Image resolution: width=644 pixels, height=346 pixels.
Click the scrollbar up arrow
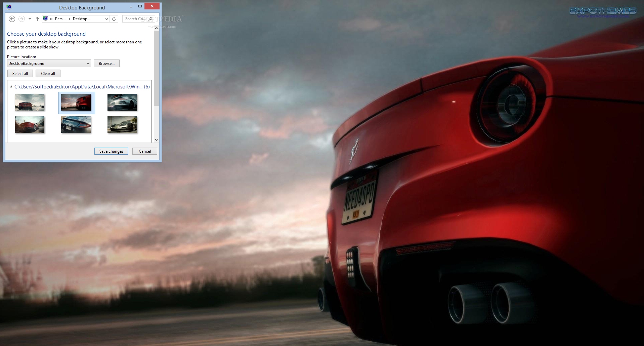pos(156,28)
